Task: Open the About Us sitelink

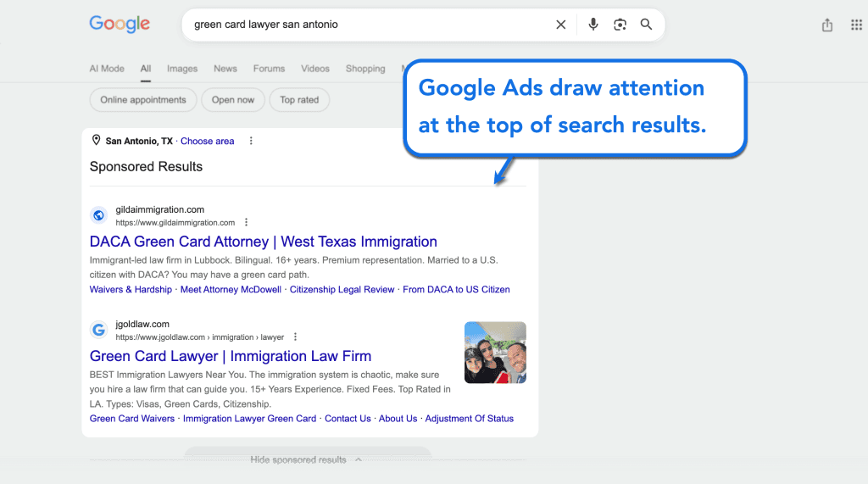Action: tap(398, 419)
